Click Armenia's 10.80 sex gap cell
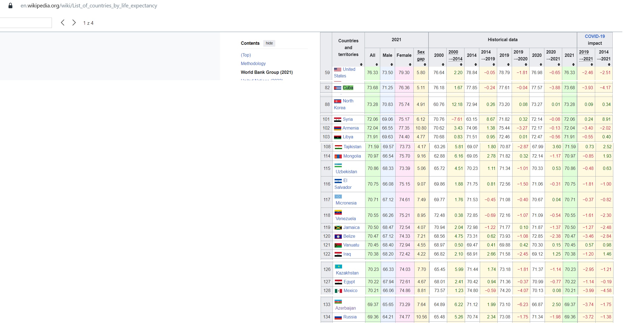Viewport: 644px width, 328px height. pos(421,128)
